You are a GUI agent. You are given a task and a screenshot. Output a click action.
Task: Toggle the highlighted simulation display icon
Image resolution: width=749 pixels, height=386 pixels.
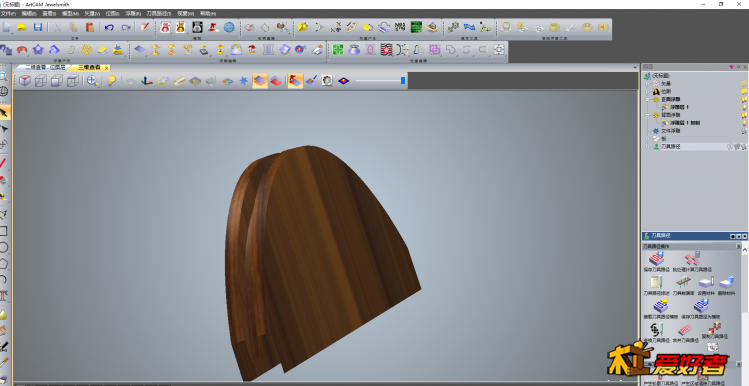point(295,81)
